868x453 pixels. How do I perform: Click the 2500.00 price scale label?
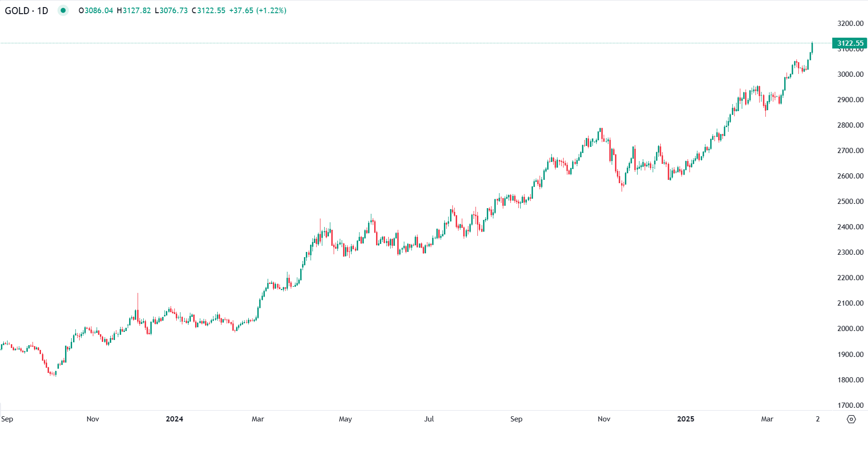pyautogui.click(x=850, y=202)
